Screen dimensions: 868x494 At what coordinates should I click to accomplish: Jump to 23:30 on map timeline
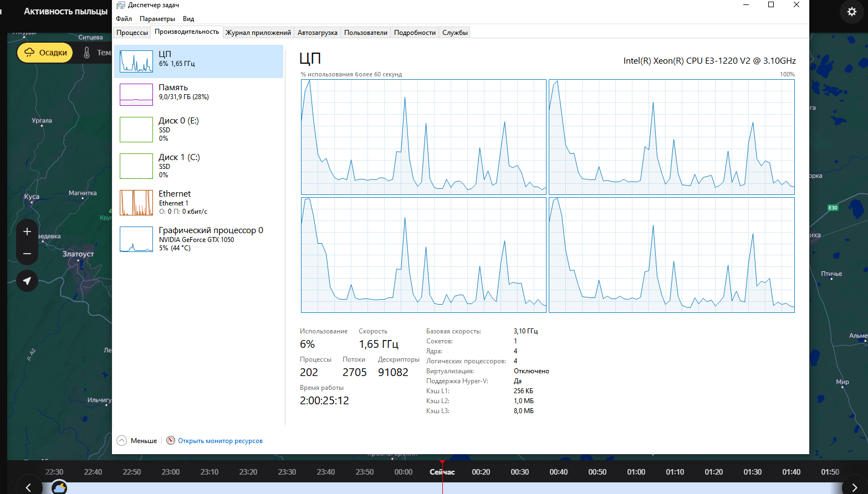(x=287, y=472)
